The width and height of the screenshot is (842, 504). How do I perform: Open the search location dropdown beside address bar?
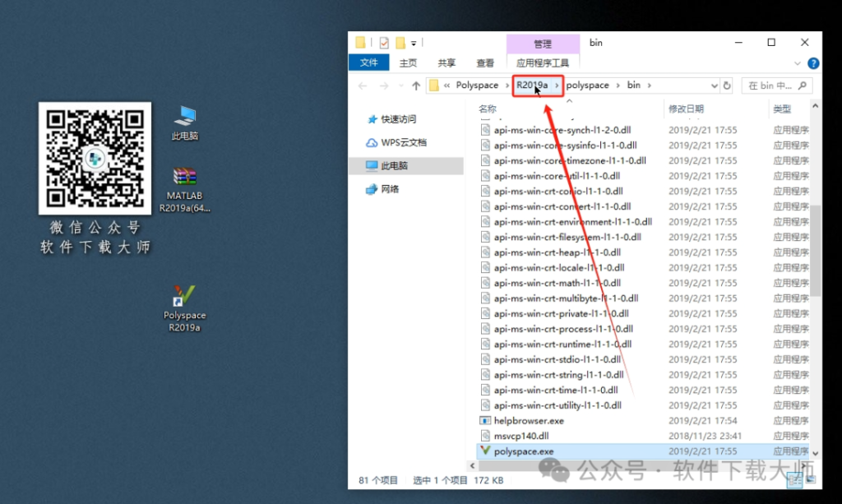(713, 85)
